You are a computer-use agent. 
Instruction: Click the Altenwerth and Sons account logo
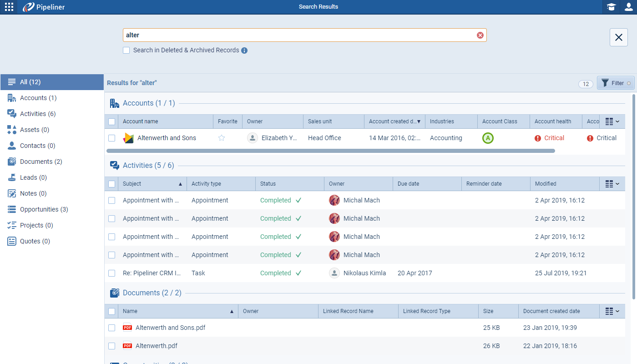click(x=128, y=138)
